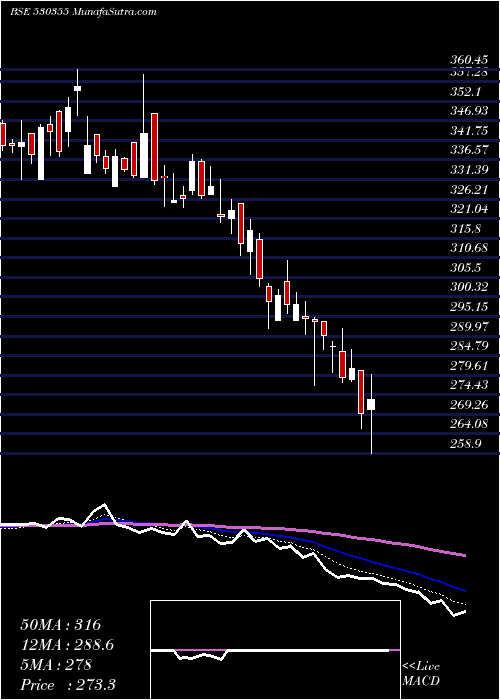
Task: Select the 336.57 price axis label
Action: [469, 150]
